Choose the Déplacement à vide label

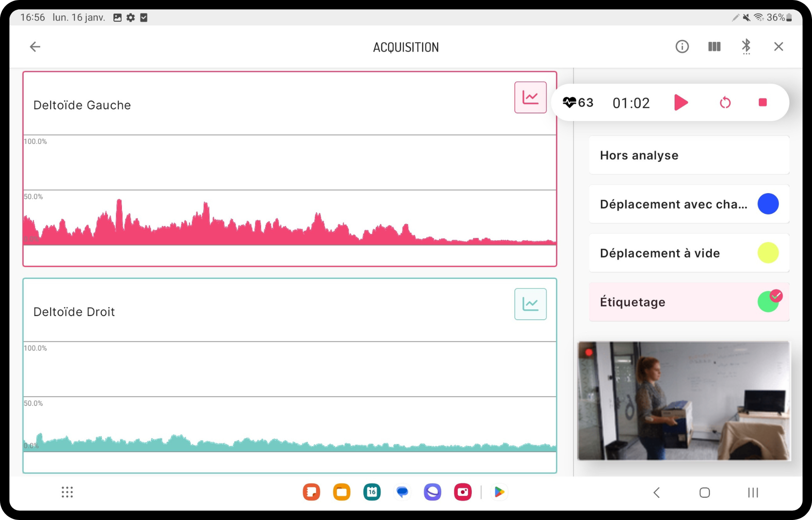point(660,253)
